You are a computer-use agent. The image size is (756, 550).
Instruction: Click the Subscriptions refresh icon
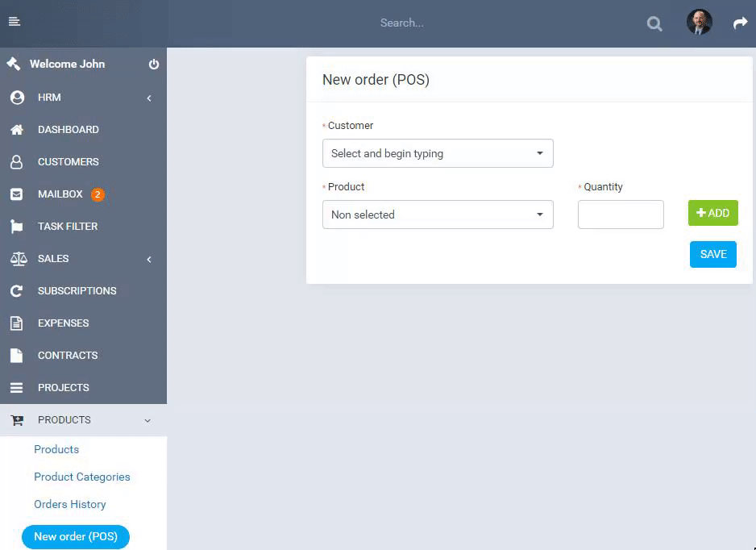[x=16, y=291]
